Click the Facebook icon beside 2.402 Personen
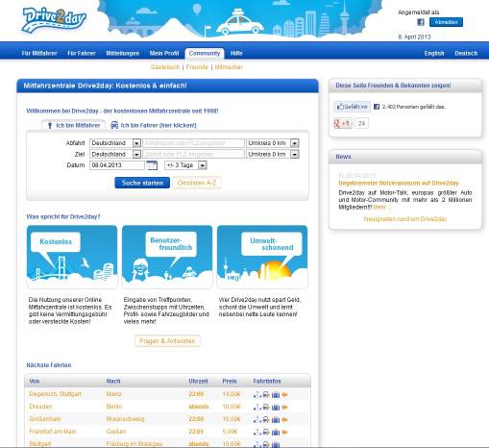The width and height of the screenshot is (489, 448). [377, 107]
